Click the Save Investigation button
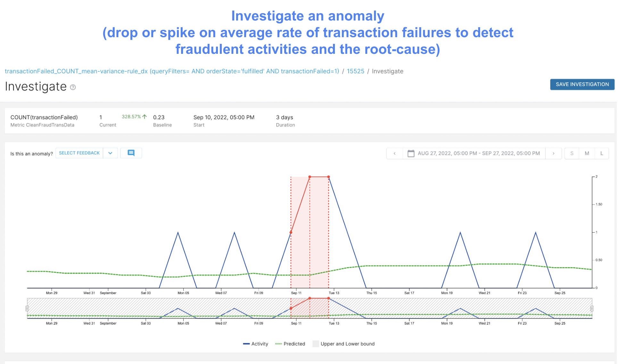 (x=582, y=84)
